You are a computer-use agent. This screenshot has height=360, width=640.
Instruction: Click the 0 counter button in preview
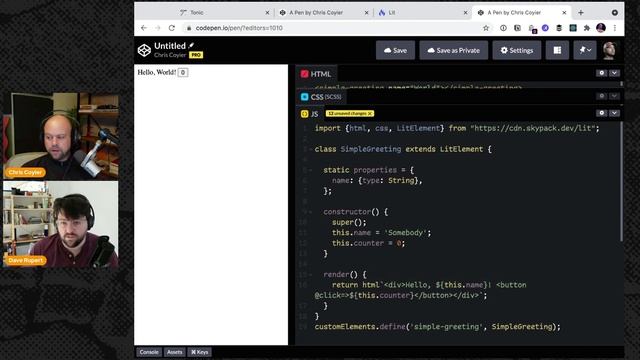pos(183,72)
